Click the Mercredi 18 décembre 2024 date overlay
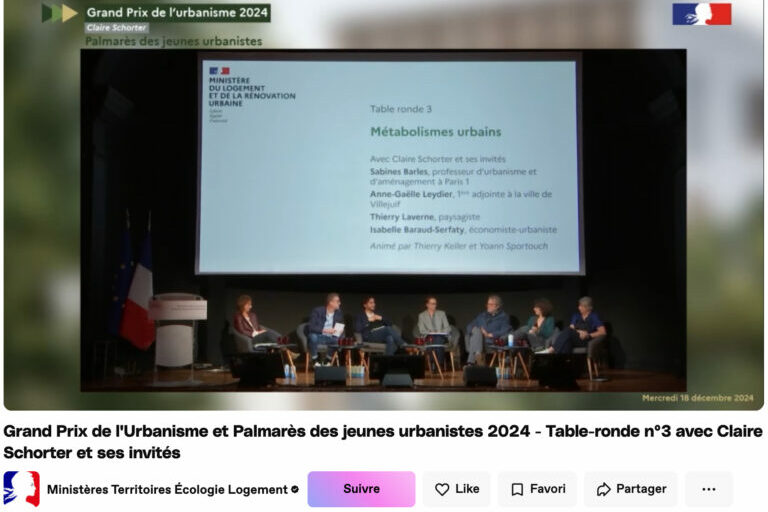Screen dimensions: 768x512 (697, 398)
